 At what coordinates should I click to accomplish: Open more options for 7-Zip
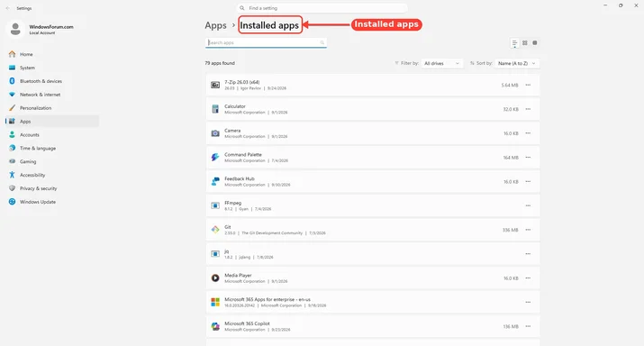point(528,85)
